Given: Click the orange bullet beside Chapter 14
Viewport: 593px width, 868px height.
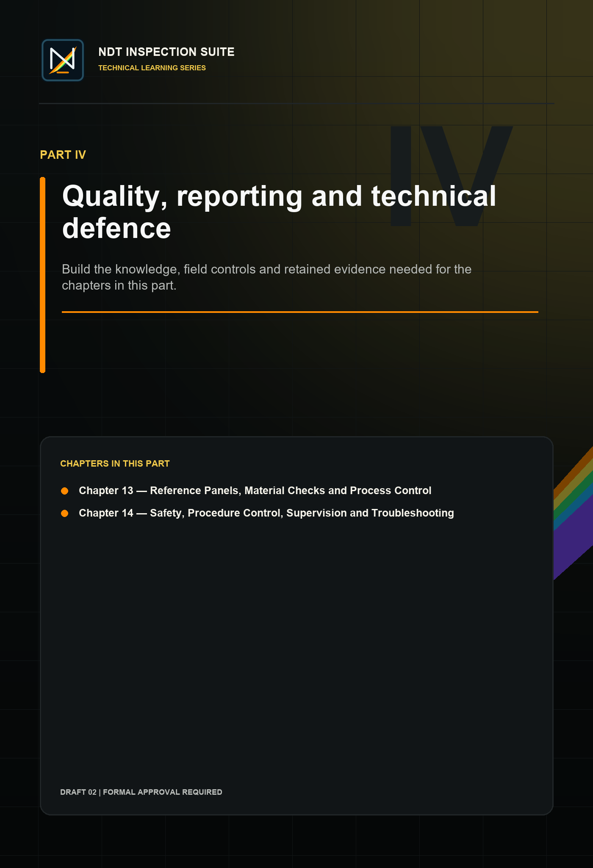Looking at the screenshot, I should pyautogui.click(x=65, y=513).
